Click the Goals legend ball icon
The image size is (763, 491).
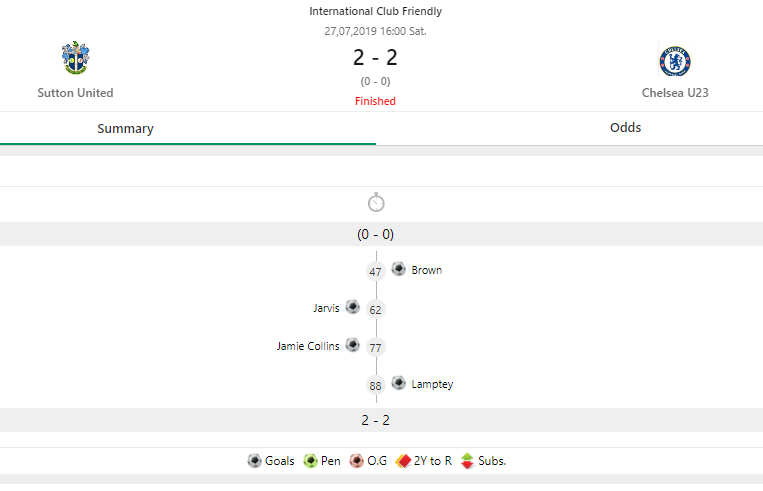(254, 461)
